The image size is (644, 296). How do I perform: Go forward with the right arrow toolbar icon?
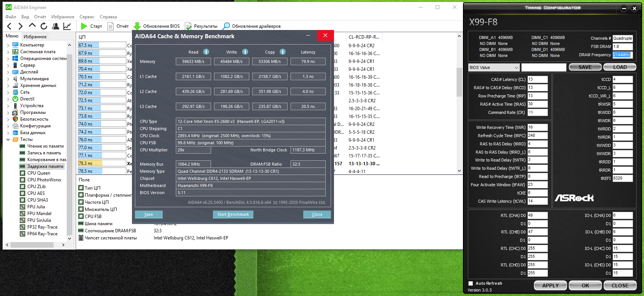(21, 26)
